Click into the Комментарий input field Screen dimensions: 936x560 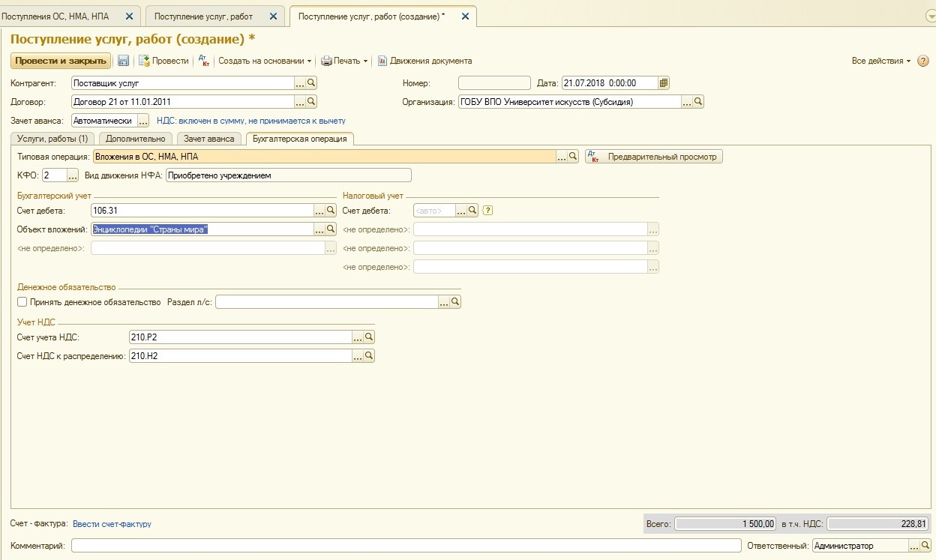[x=405, y=546]
